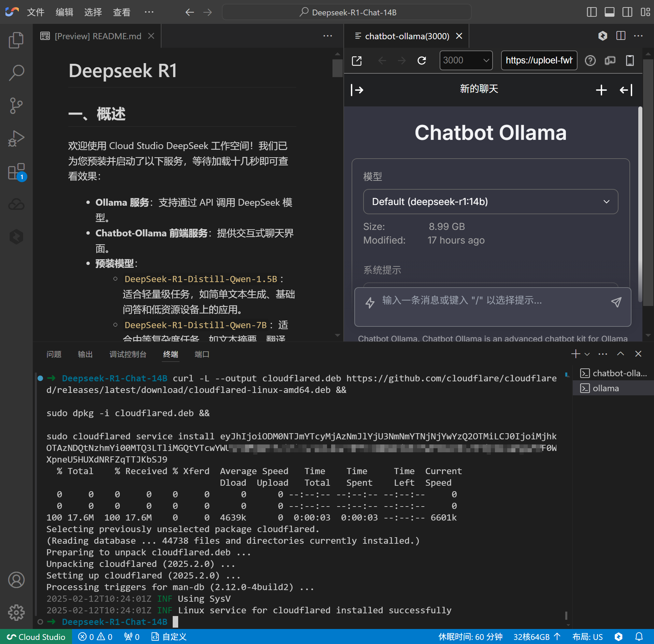This screenshot has height=644, width=654.
Task: Switch to the 问题 panel tab
Action: tap(54, 354)
